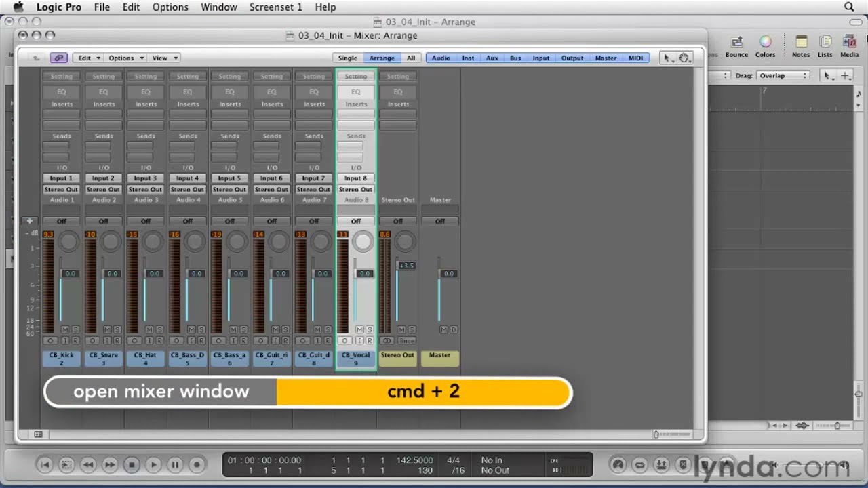Click Go to Beginning transport button

45,464
